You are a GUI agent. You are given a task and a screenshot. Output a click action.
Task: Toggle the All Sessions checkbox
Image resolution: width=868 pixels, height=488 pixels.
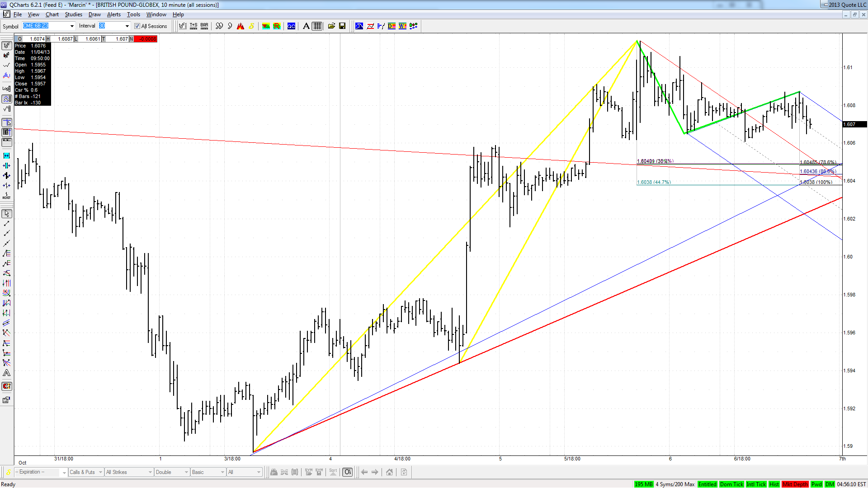coord(137,26)
